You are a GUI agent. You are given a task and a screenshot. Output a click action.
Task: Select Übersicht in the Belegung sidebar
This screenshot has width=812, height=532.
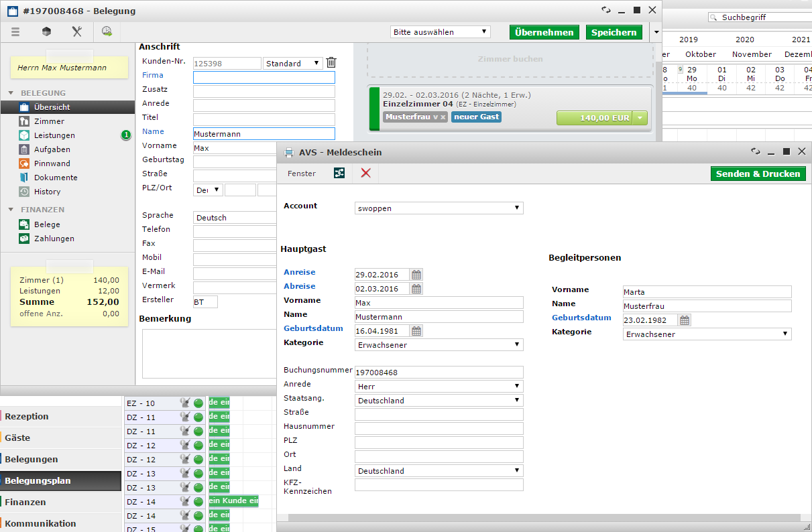click(x=68, y=107)
